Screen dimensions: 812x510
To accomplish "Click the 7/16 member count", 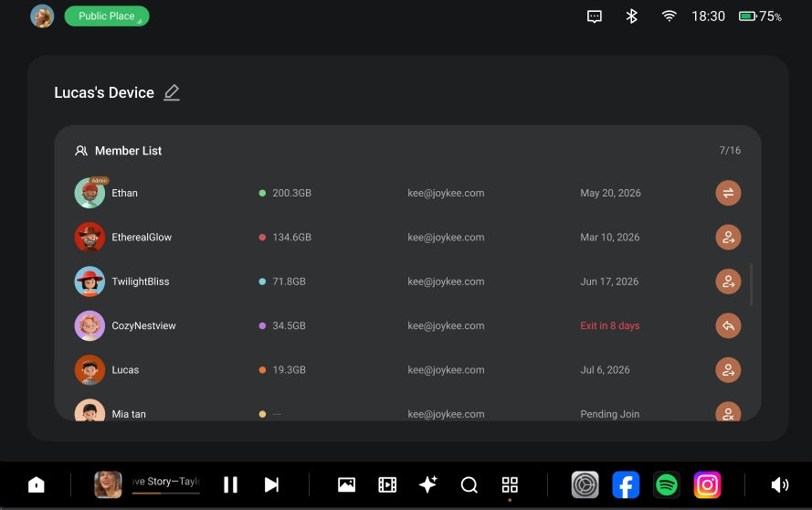I will click(x=730, y=150).
